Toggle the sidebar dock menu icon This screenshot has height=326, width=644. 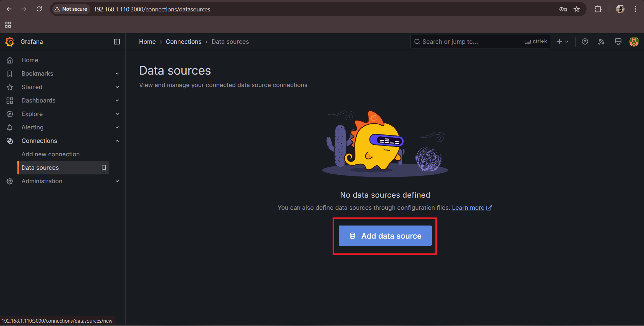(x=117, y=42)
